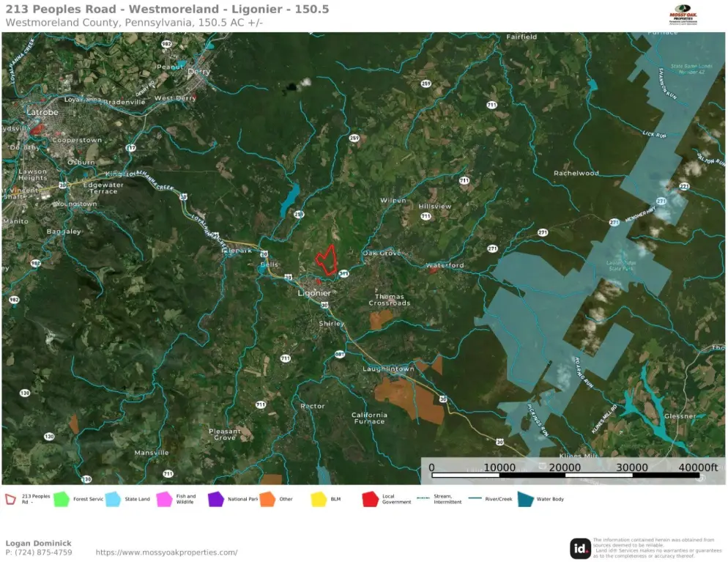Click the route 217 shield marker
This screenshot has width=728, height=562.
pyautogui.click(x=131, y=148)
